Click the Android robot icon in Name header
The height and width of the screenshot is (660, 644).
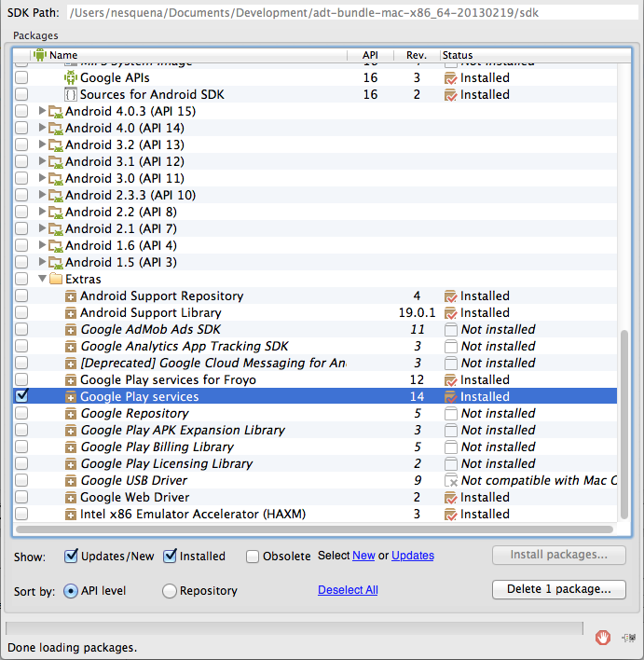(39, 55)
